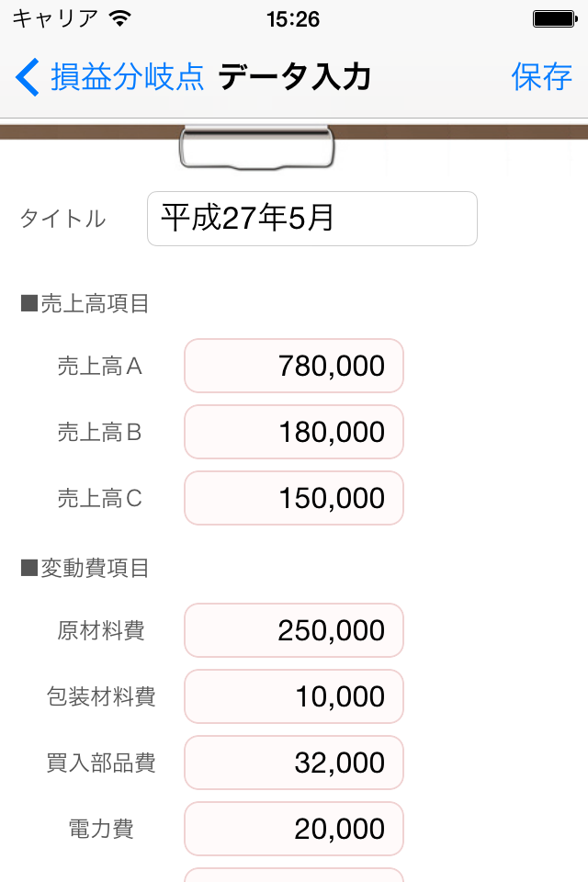Tap the 15:26 clock in status bar
This screenshot has width=588, height=882.
(293, 18)
